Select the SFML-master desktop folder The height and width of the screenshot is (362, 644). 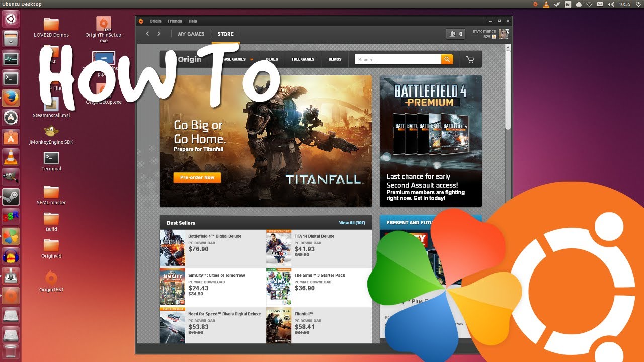point(51,196)
